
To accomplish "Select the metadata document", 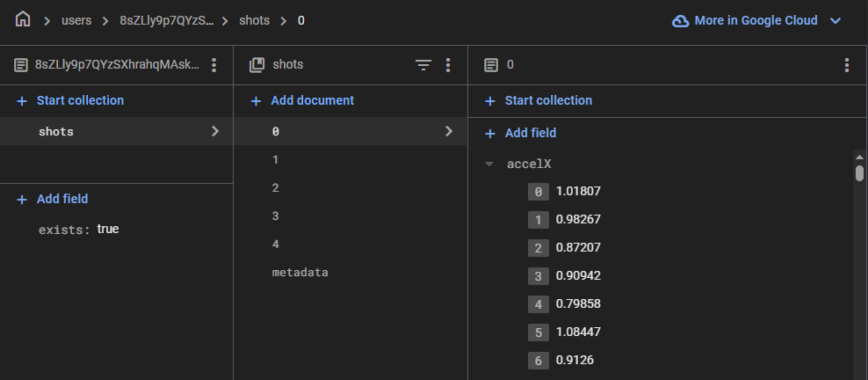I will 300,273.
